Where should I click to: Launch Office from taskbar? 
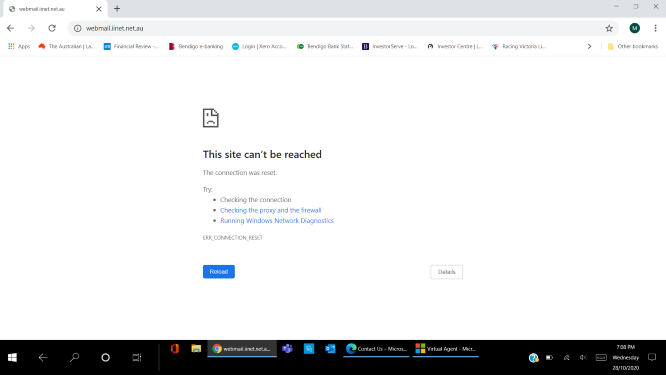point(175,349)
